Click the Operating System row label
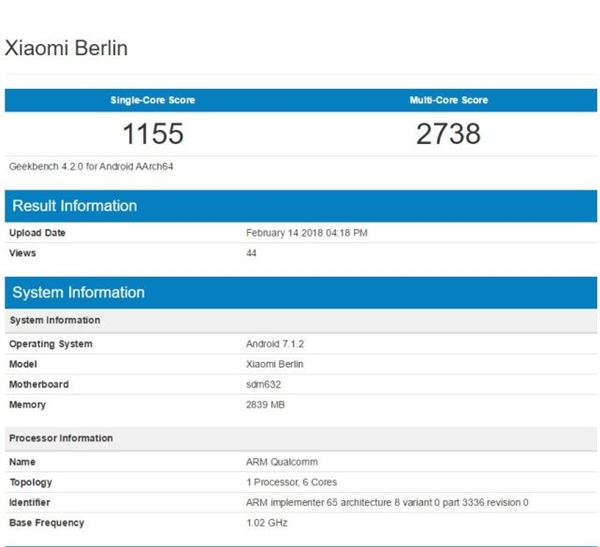 click(51, 344)
